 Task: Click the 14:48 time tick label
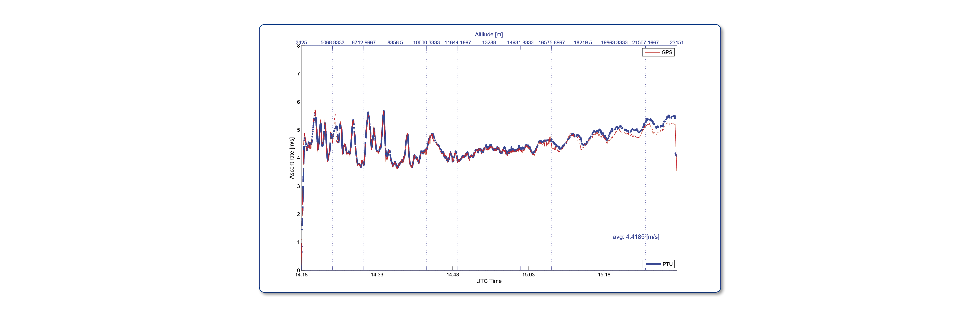[x=453, y=275]
